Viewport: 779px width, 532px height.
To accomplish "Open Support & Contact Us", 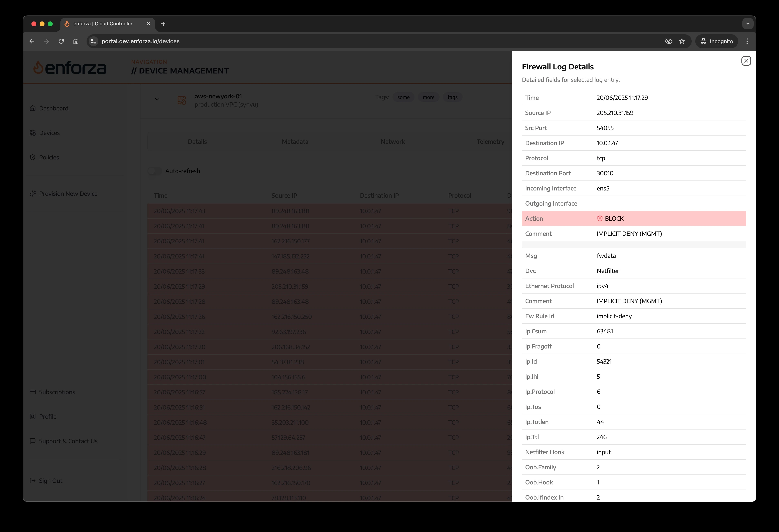I will pyautogui.click(x=68, y=441).
